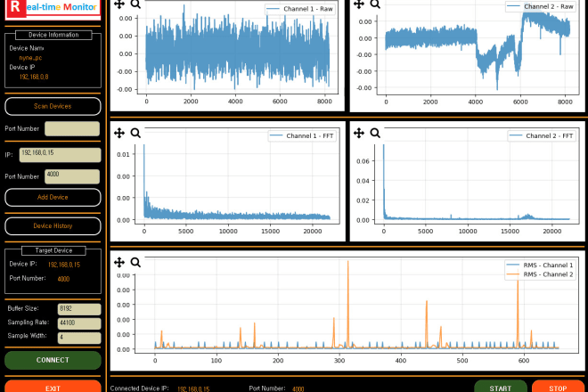The image size is (588, 392).
Task: Click the Scan Devices button
Action: pos(53,106)
